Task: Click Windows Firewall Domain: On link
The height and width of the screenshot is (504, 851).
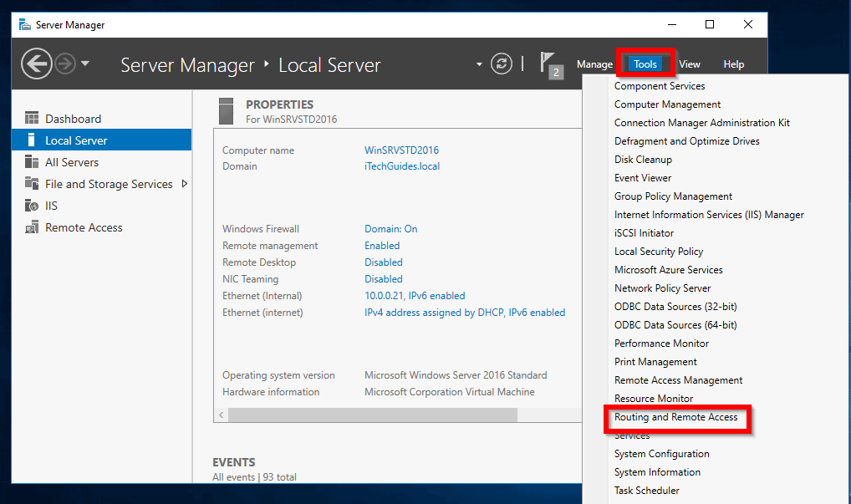Action: pos(390,229)
